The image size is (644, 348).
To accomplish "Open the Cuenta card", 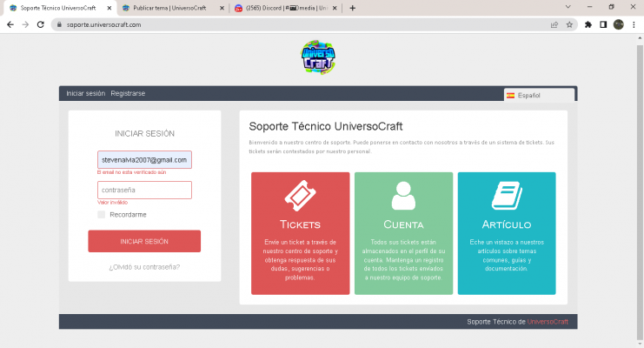I will pyautogui.click(x=403, y=233).
